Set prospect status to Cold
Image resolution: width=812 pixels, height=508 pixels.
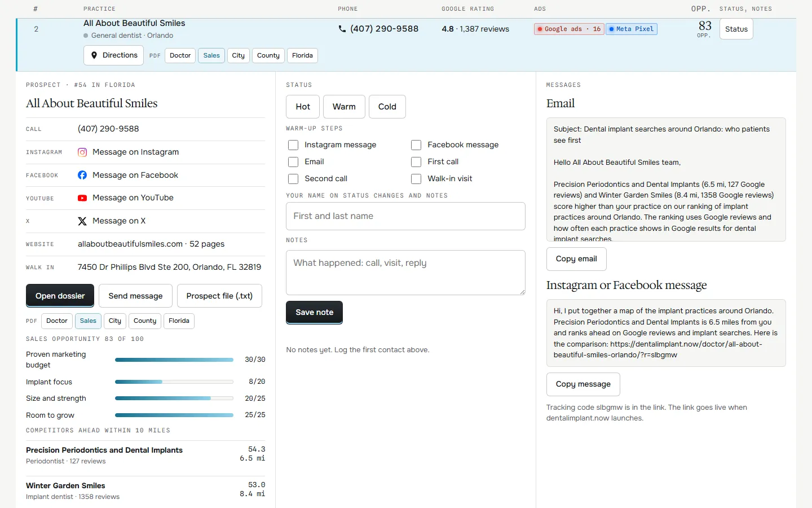tap(387, 107)
